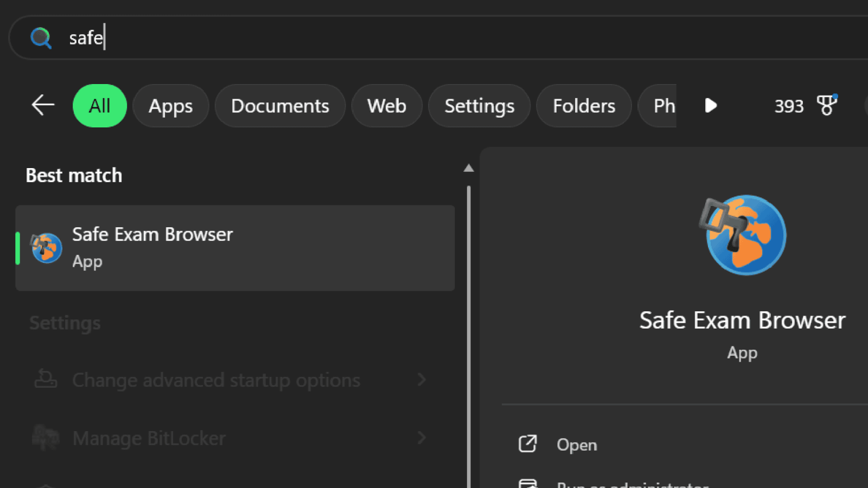Image resolution: width=868 pixels, height=488 pixels.
Task: Show more filter tabs with arrow
Action: pyautogui.click(x=711, y=105)
